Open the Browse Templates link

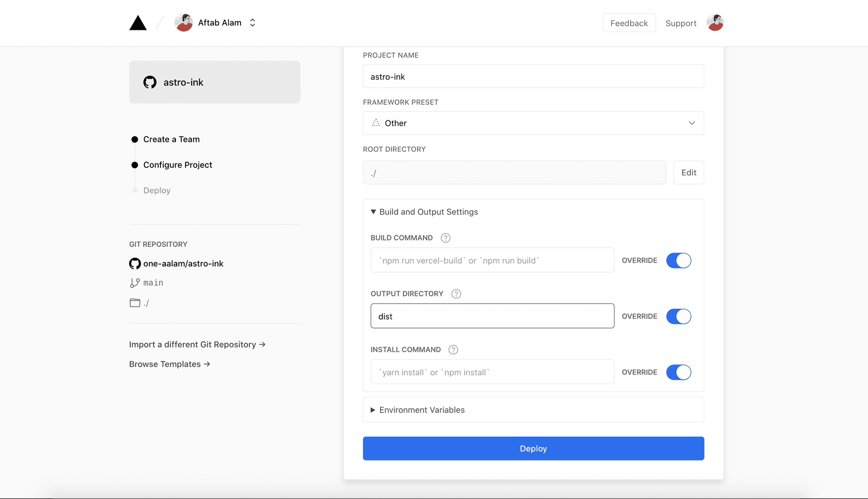(170, 364)
